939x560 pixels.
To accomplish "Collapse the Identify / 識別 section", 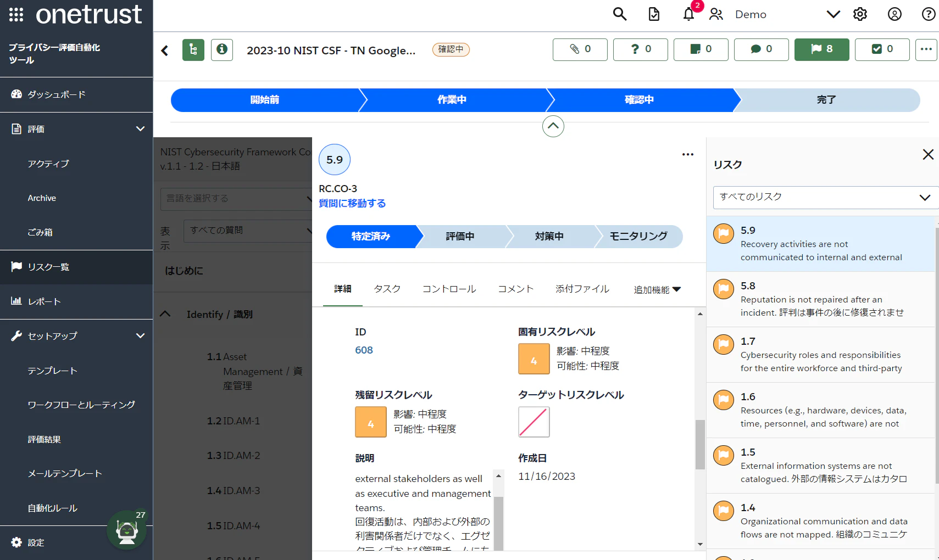I will coord(165,314).
